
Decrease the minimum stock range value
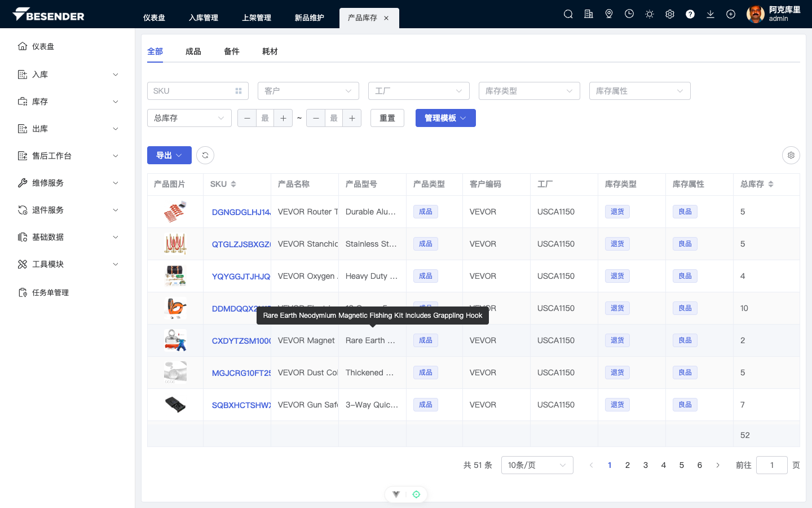pos(247,118)
